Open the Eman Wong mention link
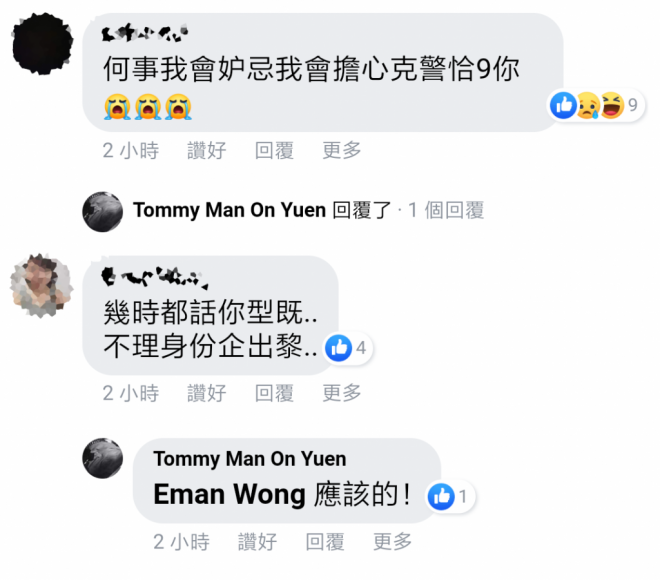This screenshot has width=660, height=580. [229, 494]
